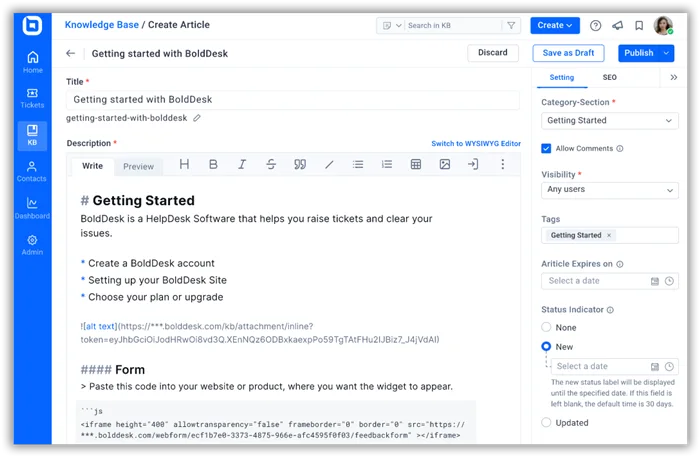Open the Home section in sidebar

[x=33, y=62]
